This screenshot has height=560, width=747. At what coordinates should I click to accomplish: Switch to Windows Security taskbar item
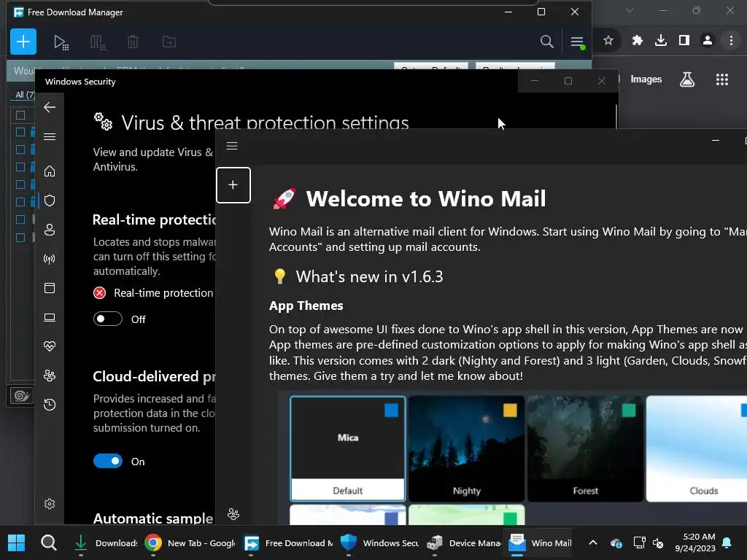pos(379,542)
